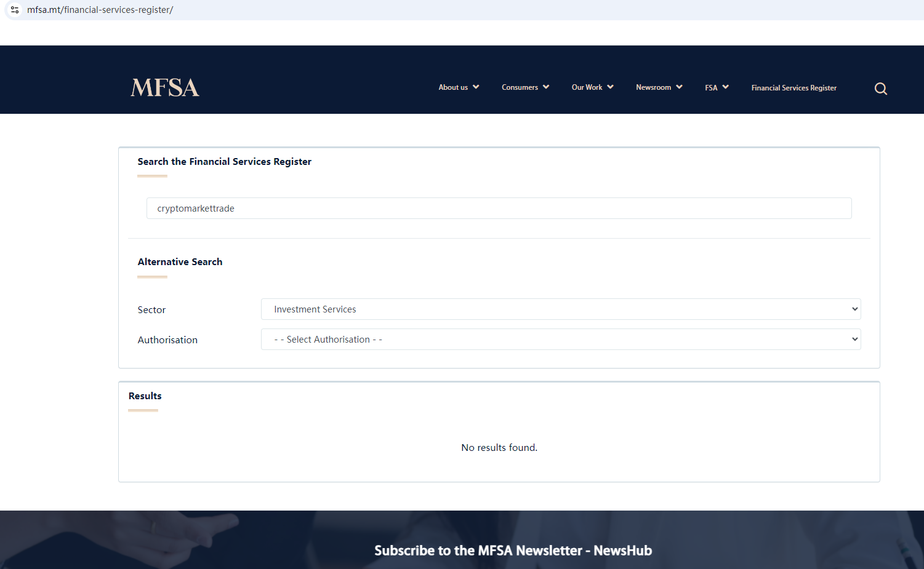
Task: Click the register search field containing cryptomarkettrade
Action: click(499, 209)
